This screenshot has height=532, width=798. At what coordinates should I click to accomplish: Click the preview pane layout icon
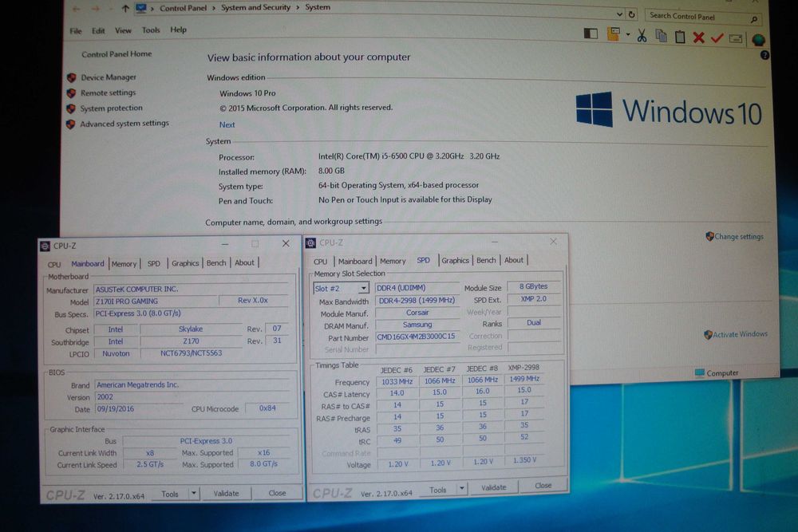(591, 34)
